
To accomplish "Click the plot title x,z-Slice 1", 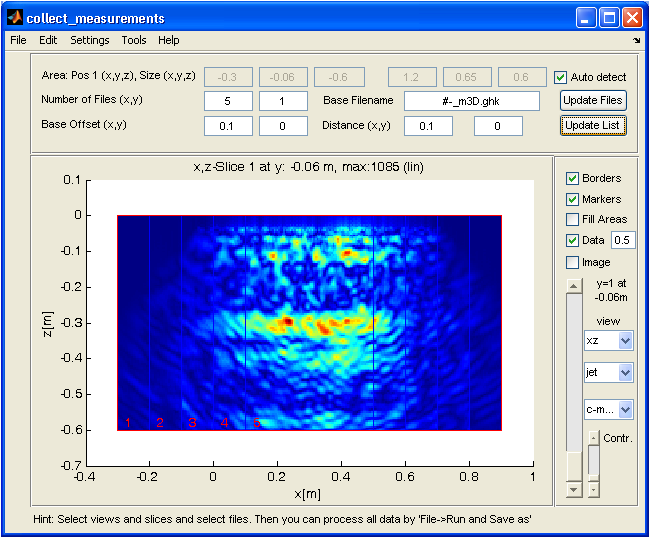I will (x=308, y=167).
